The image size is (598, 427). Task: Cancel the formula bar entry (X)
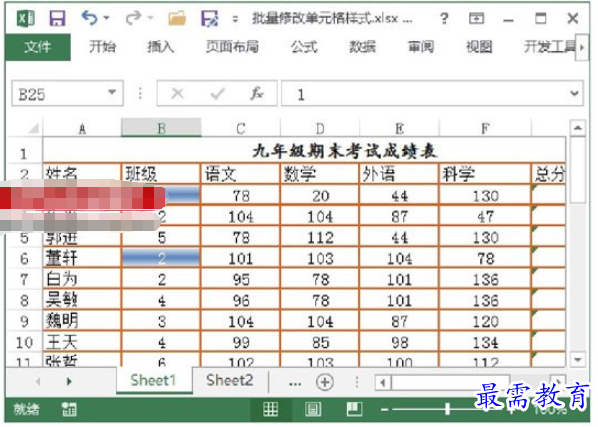tap(177, 93)
